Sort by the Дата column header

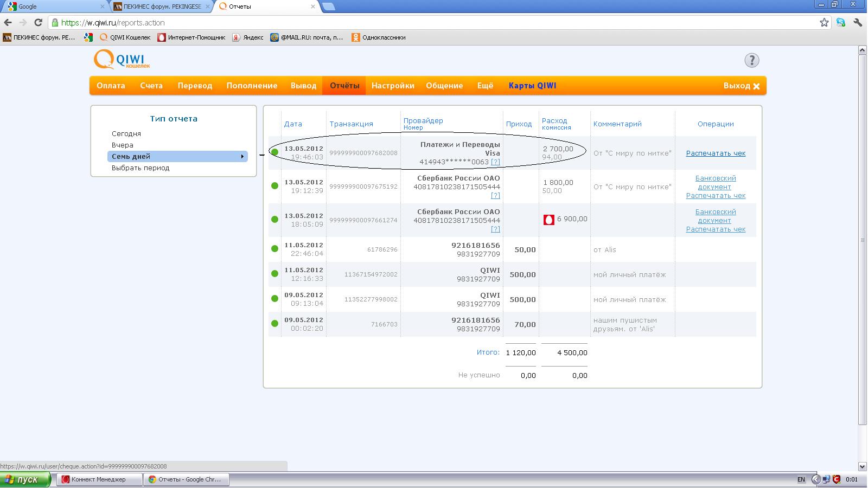tap(293, 124)
